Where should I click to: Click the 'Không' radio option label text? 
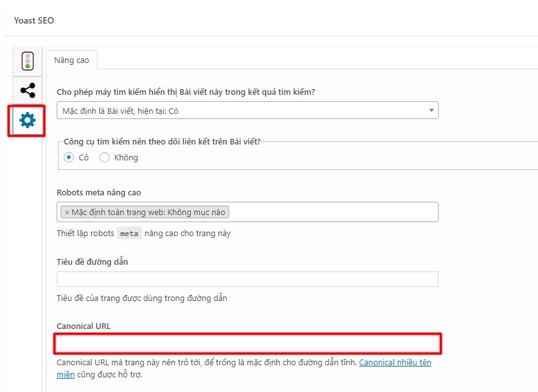pos(126,157)
